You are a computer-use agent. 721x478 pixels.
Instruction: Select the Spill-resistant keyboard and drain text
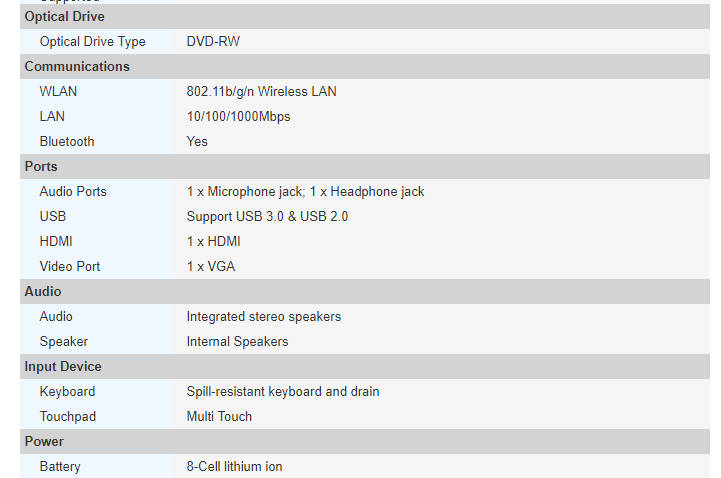click(x=283, y=392)
